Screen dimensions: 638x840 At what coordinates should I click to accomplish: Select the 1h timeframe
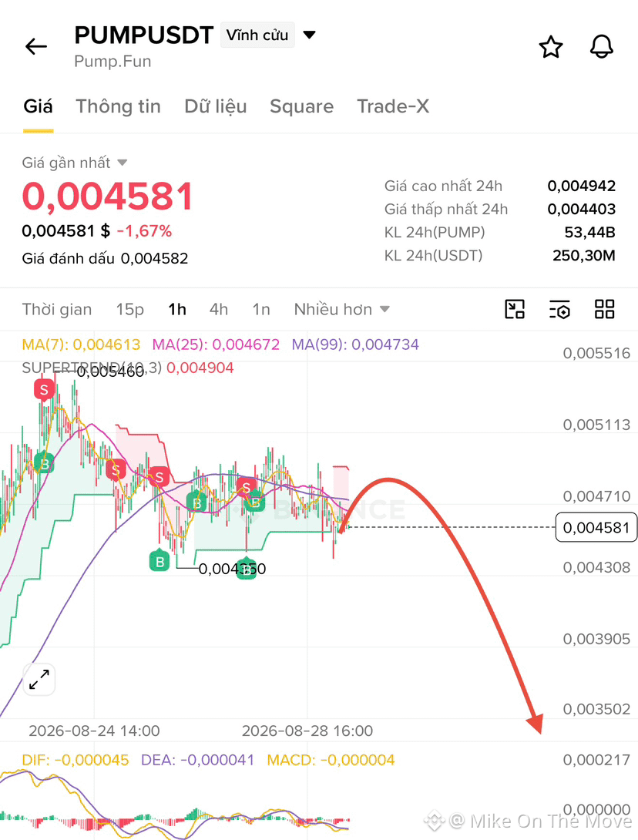point(177,309)
